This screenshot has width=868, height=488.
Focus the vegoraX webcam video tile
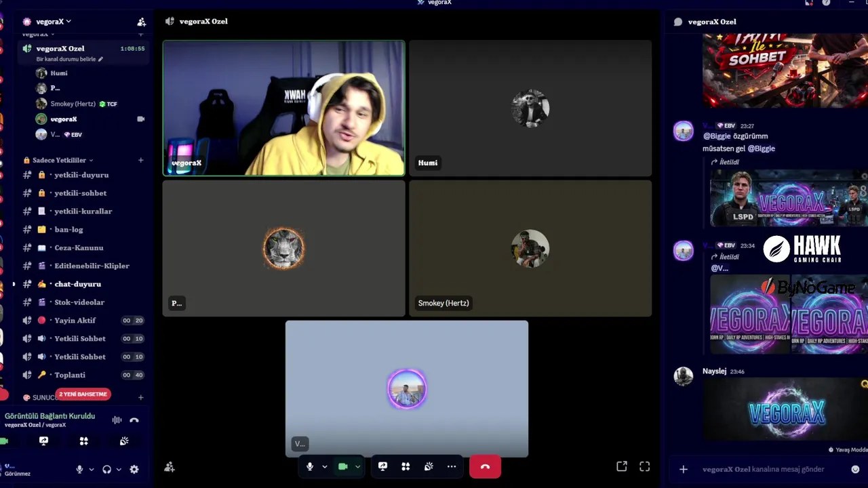click(x=283, y=108)
